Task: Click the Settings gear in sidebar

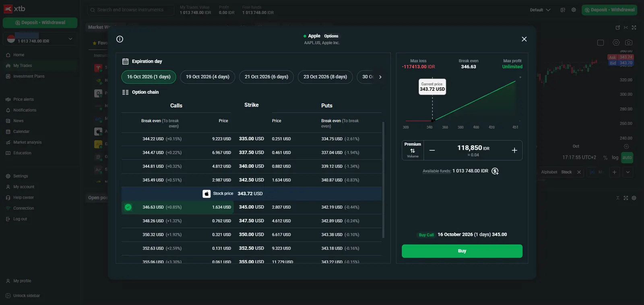Action: pos(8,176)
